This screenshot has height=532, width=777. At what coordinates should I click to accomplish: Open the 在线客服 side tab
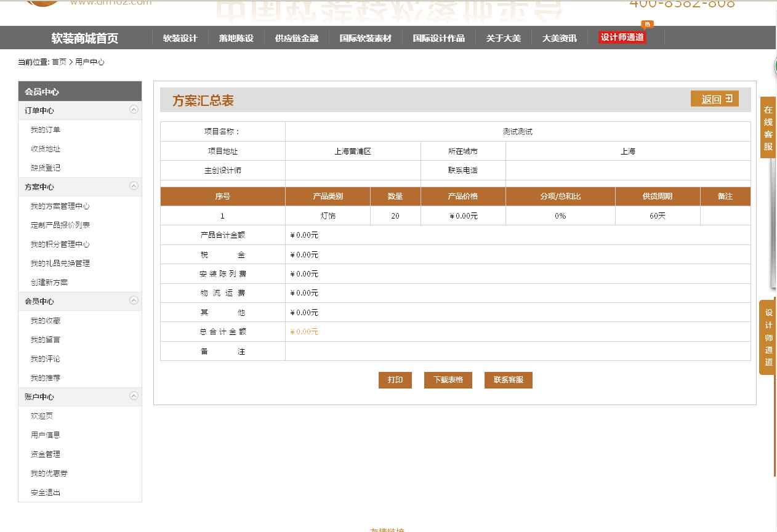click(x=768, y=128)
